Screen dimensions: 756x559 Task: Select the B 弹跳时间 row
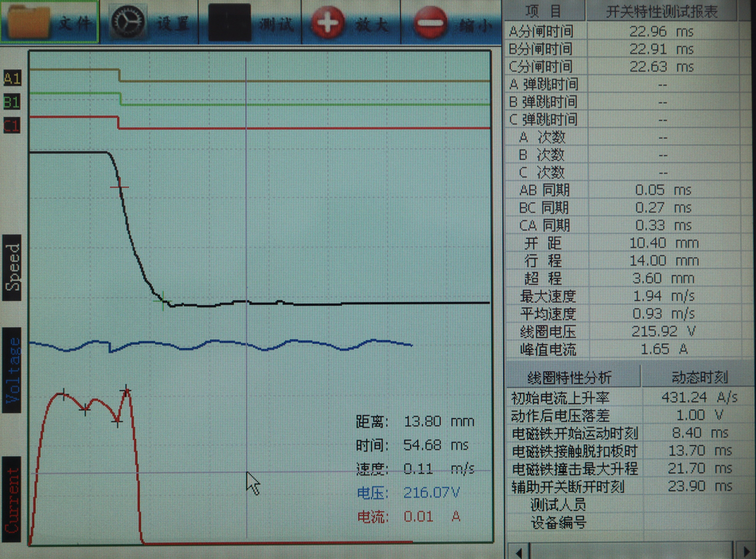click(x=622, y=102)
